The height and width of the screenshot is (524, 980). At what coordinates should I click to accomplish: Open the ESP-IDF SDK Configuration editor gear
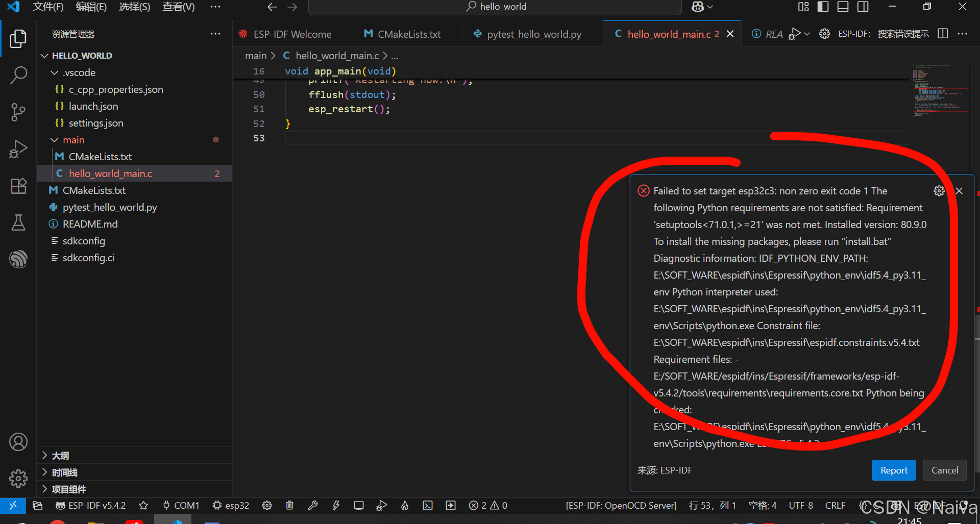[x=267, y=505]
